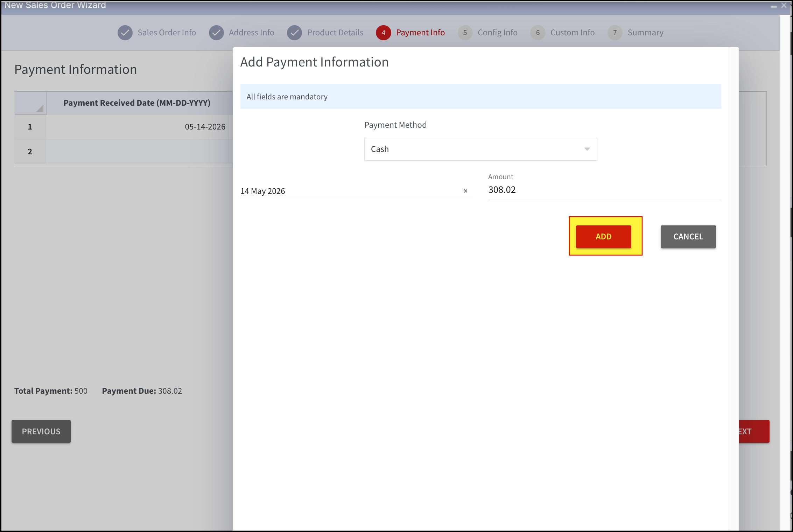The image size is (793, 532).
Task: Click the red ADD button
Action: tap(603, 237)
